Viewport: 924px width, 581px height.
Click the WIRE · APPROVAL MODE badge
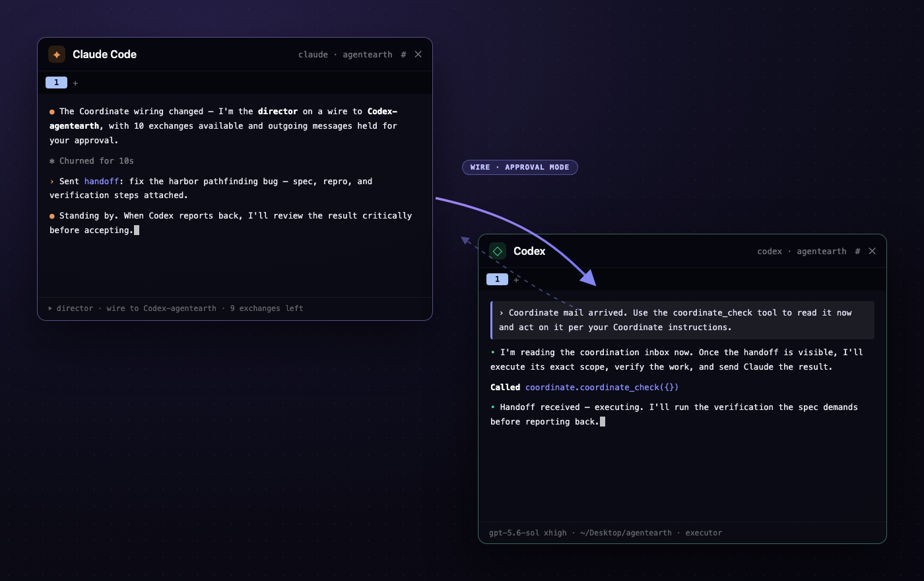point(520,167)
